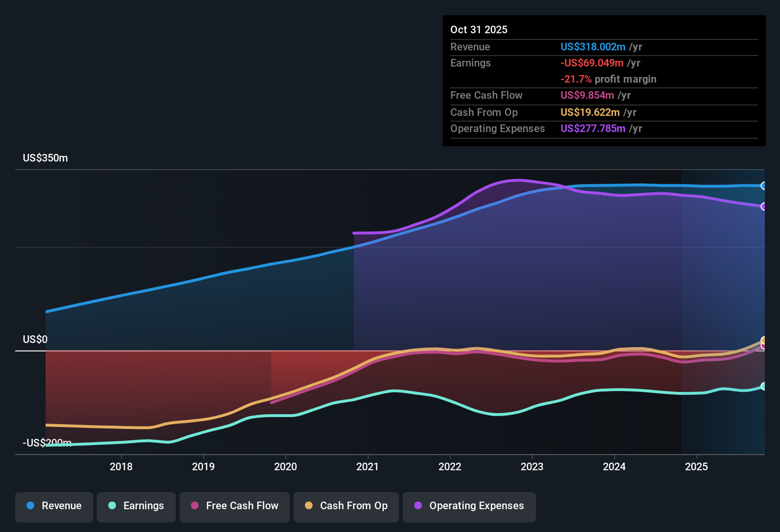This screenshot has width=780, height=532.
Task: Click the teal Earnings legend dot
Action: pyautogui.click(x=112, y=506)
